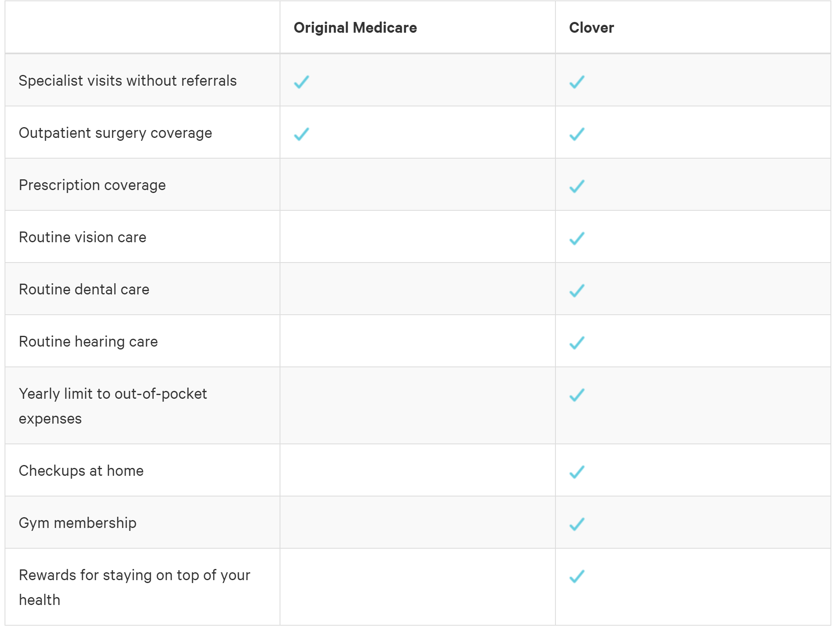
Task: Click the Routine dental care label
Action: [84, 289]
